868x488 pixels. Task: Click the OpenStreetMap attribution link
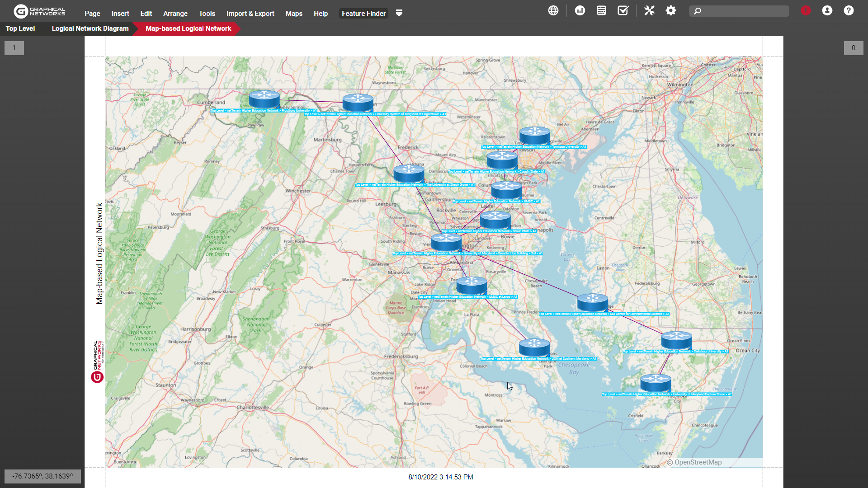click(698, 462)
